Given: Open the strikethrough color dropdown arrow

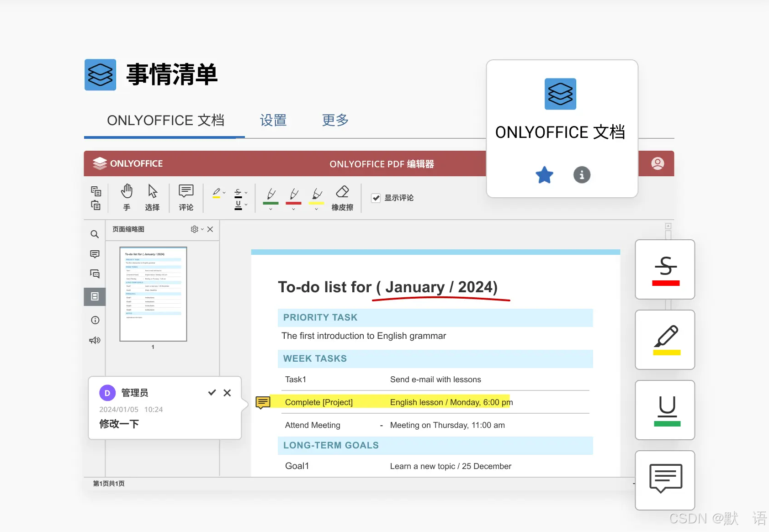Looking at the screenshot, I should [x=246, y=193].
